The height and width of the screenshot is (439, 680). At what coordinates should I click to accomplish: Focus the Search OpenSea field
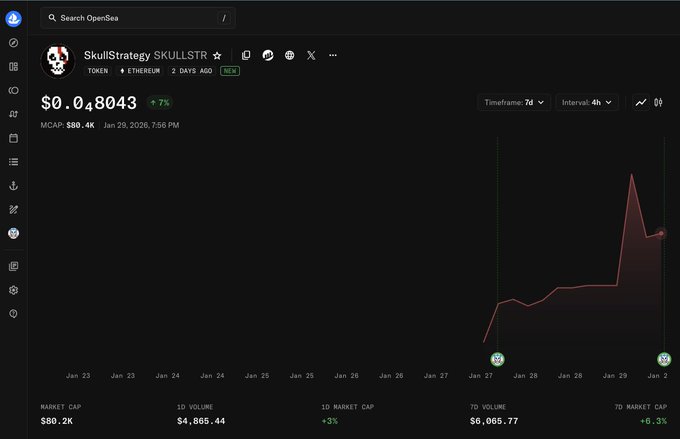point(138,18)
